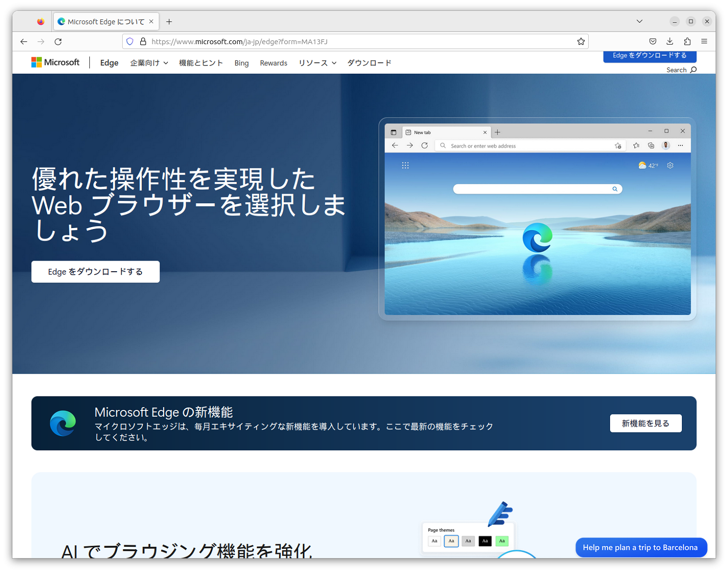
Task: Select the cream page theme swatch
Action: click(x=451, y=541)
